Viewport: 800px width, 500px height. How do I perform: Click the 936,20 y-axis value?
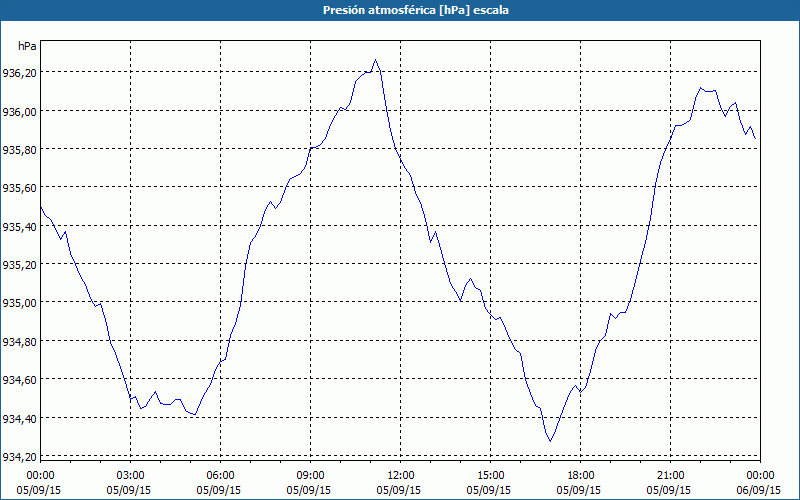point(18,73)
